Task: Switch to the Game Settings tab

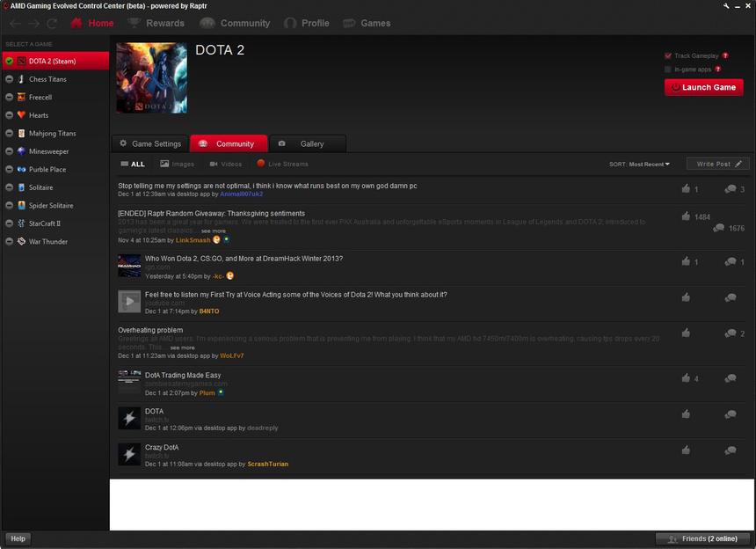Action: 149,143
